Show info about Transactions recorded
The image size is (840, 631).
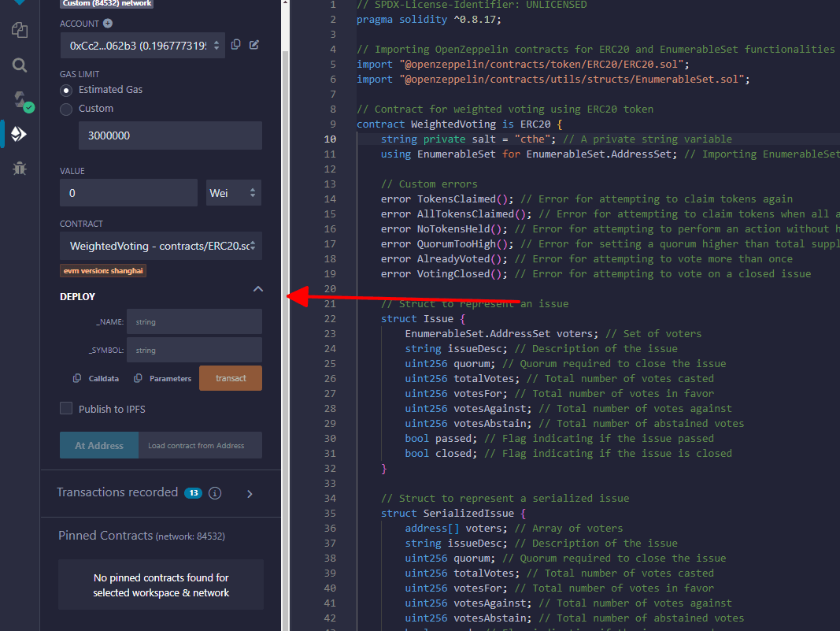pos(215,493)
